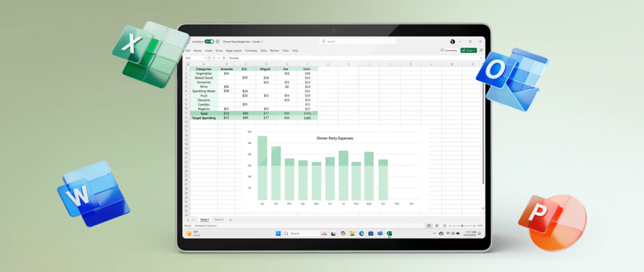The image size is (644, 272).
Task: Select the Formulas ribbon tab
Action: click(251, 50)
